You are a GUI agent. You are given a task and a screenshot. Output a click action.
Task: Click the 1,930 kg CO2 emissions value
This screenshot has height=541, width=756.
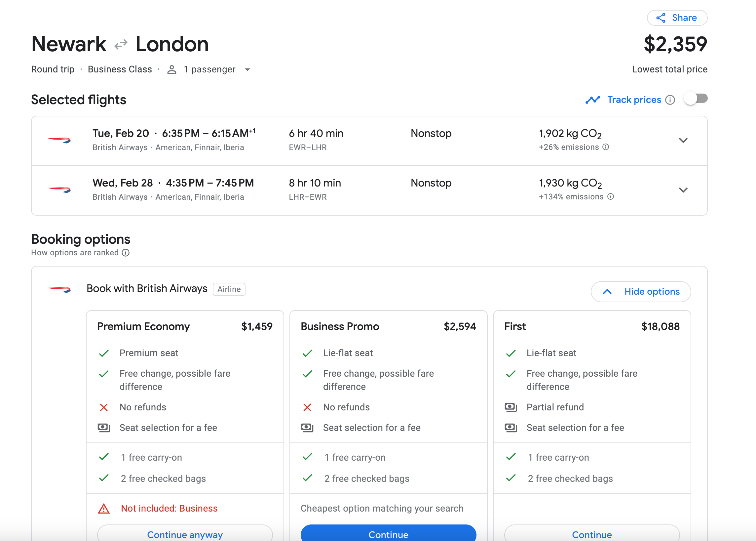tap(570, 183)
